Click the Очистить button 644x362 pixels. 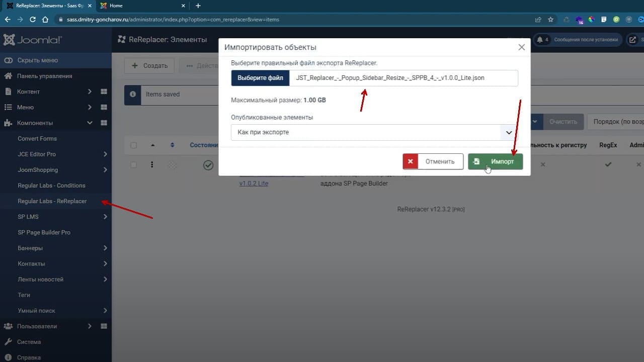563,122
